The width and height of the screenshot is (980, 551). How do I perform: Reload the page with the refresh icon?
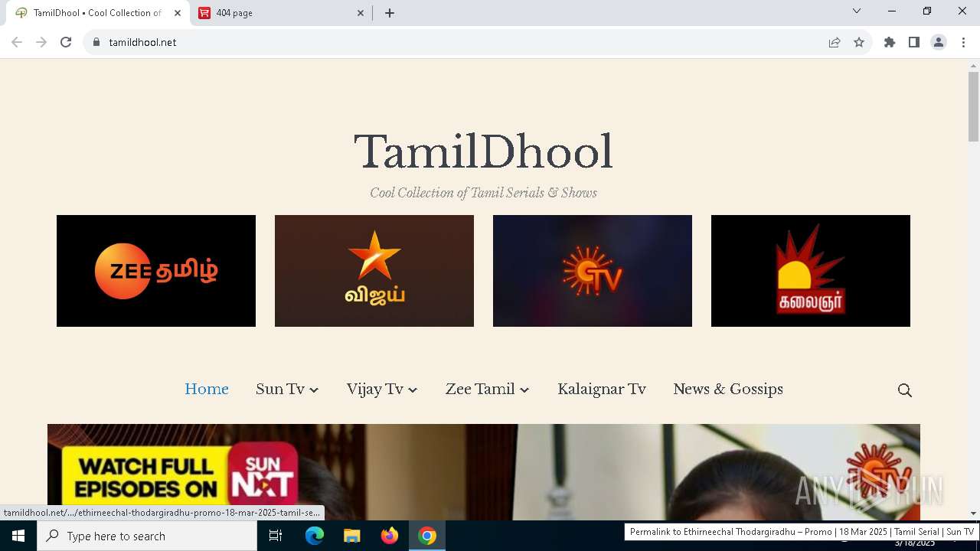tap(66, 42)
